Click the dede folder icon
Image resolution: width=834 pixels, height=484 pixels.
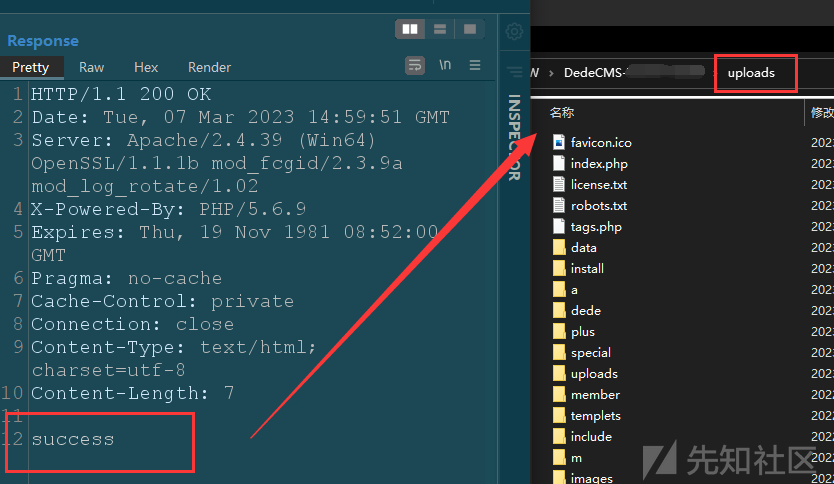558,311
